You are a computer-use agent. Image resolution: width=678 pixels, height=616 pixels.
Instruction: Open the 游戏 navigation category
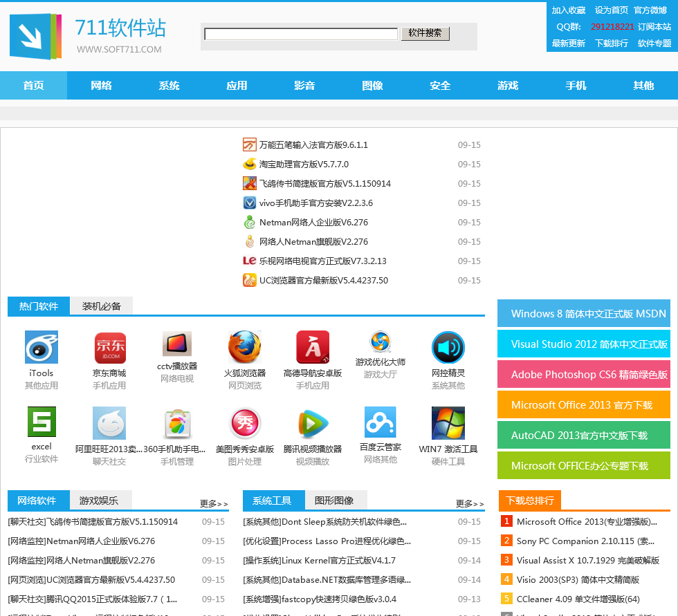point(508,86)
